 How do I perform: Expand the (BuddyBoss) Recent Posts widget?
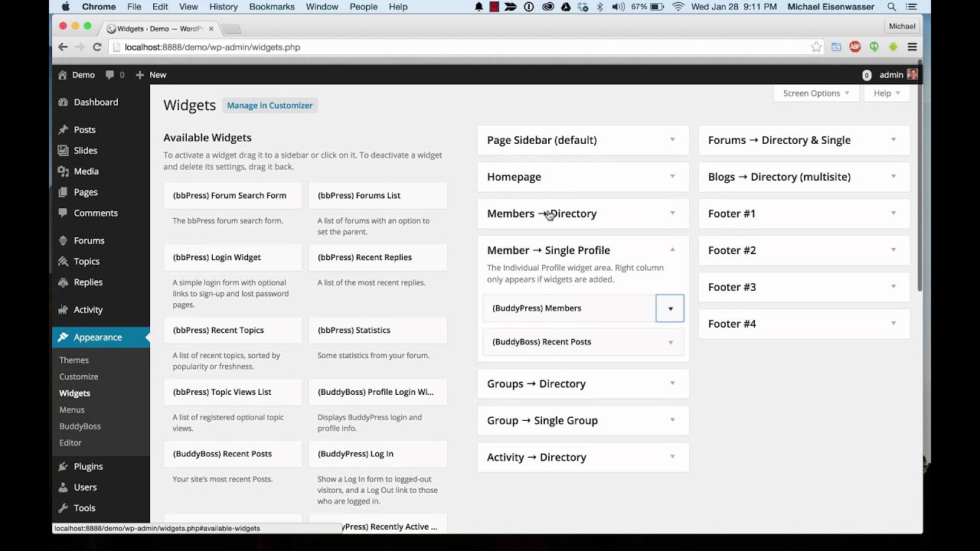(x=670, y=342)
